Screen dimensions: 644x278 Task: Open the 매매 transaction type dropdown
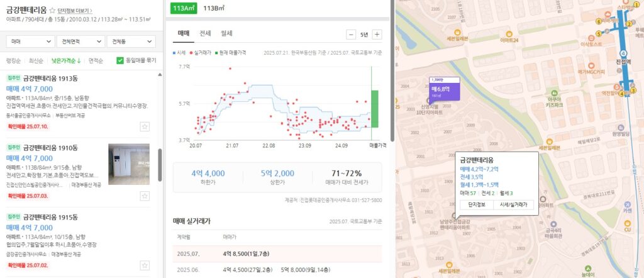(x=30, y=42)
